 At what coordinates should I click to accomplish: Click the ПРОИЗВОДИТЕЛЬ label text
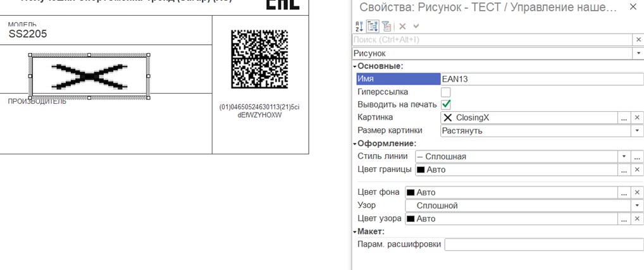[37, 102]
